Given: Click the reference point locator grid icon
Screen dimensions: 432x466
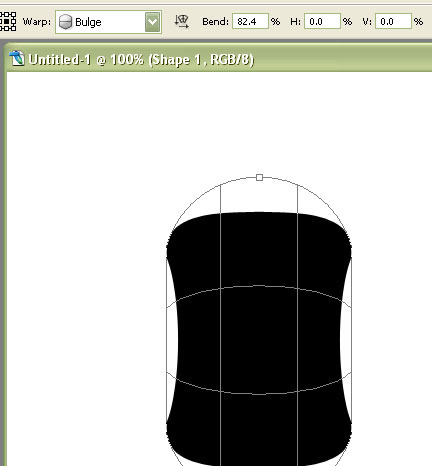Looking at the screenshot, I should pos(8,22).
